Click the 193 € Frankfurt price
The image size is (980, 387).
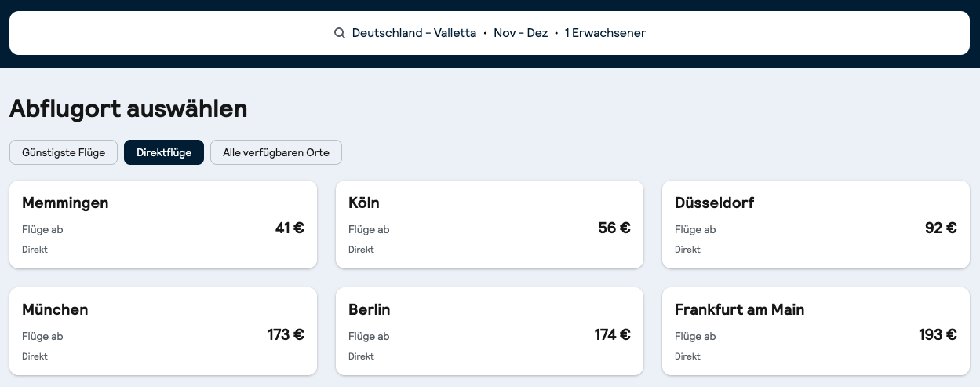point(938,335)
